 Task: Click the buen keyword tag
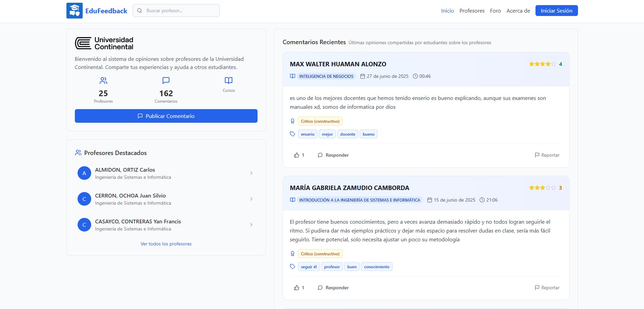coord(352,267)
